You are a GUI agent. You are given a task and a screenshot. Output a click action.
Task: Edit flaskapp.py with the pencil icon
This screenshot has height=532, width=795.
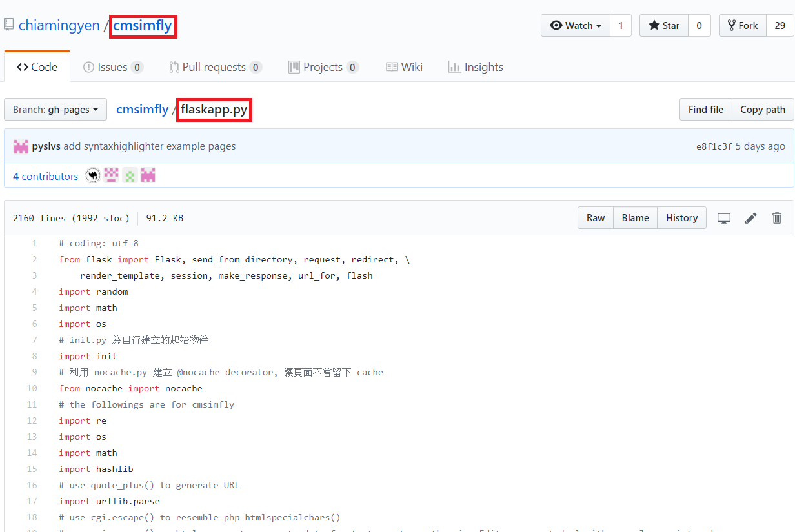click(750, 218)
